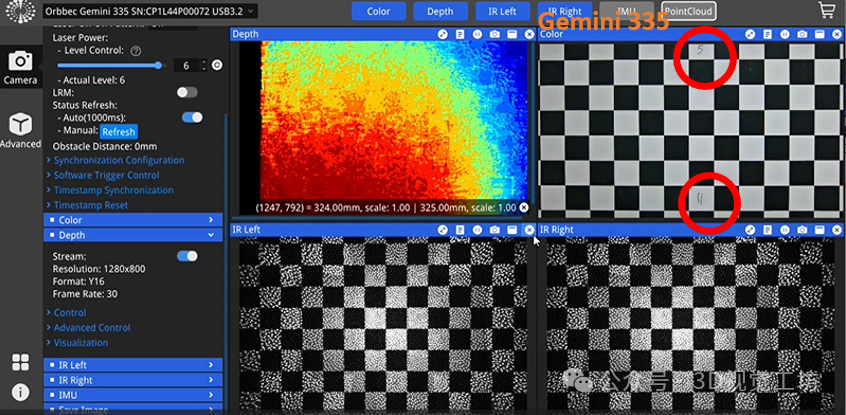Take a snapshot of the IR Left panel
This screenshot has height=415, width=846.
[x=494, y=230]
